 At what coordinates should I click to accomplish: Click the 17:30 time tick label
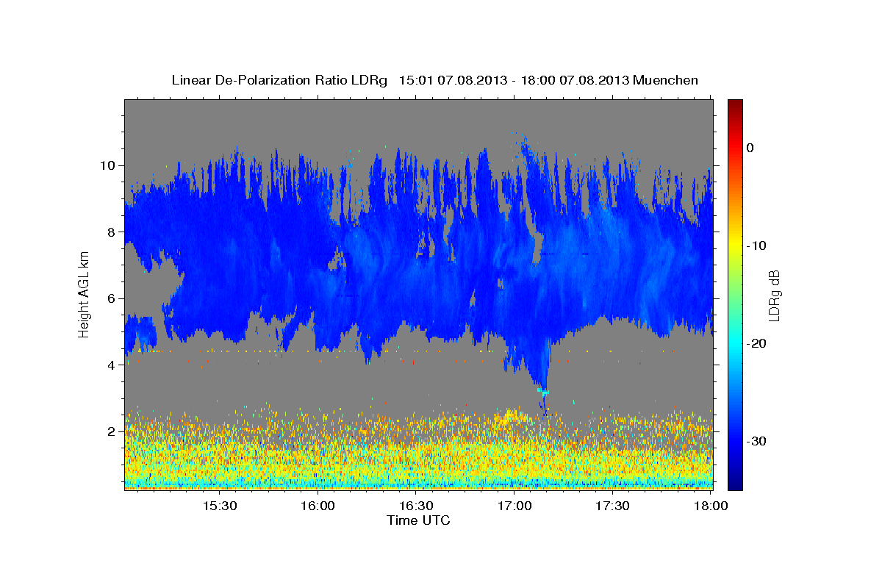pyautogui.click(x=612, y=506)
